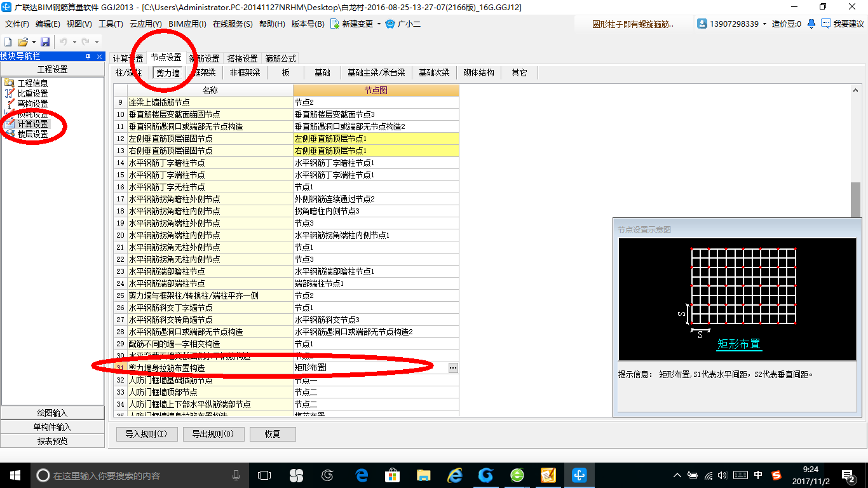
Task: Click the 新建变更 document icon
Action: click(334, 24)
